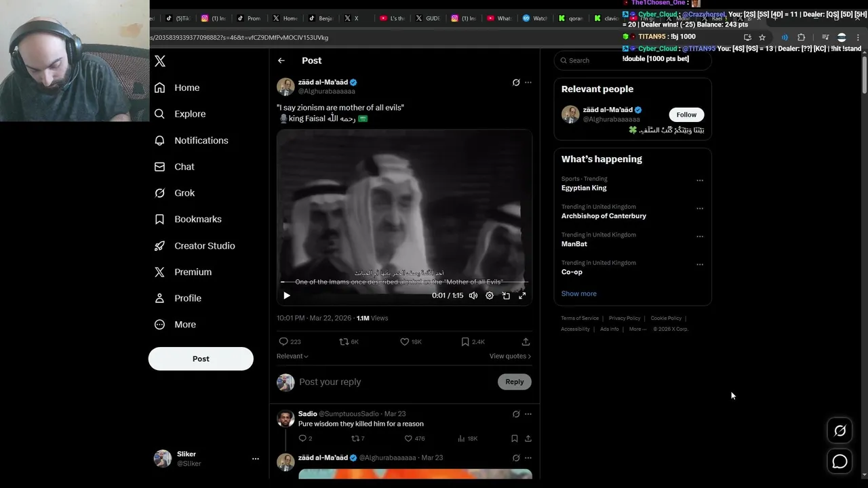View analytics of Sadio's comment 18K
The image size is (868, 488).
point(467,439)
